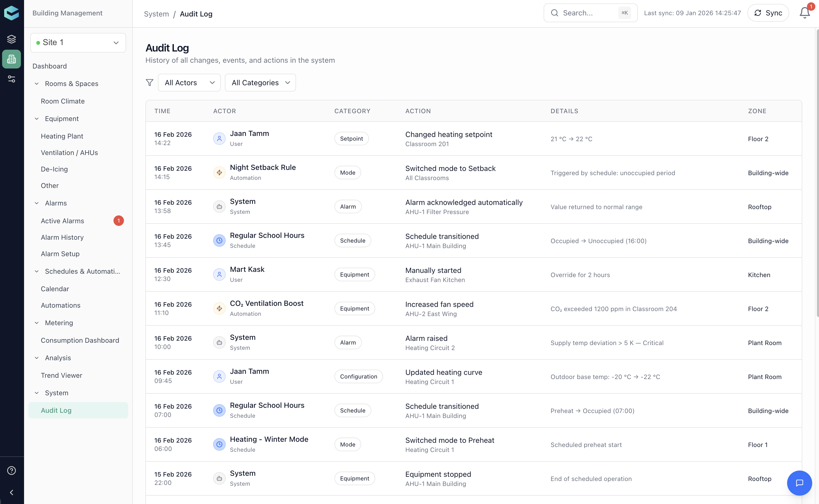Click Mode tag in Night Setback row

coord(347,172)
